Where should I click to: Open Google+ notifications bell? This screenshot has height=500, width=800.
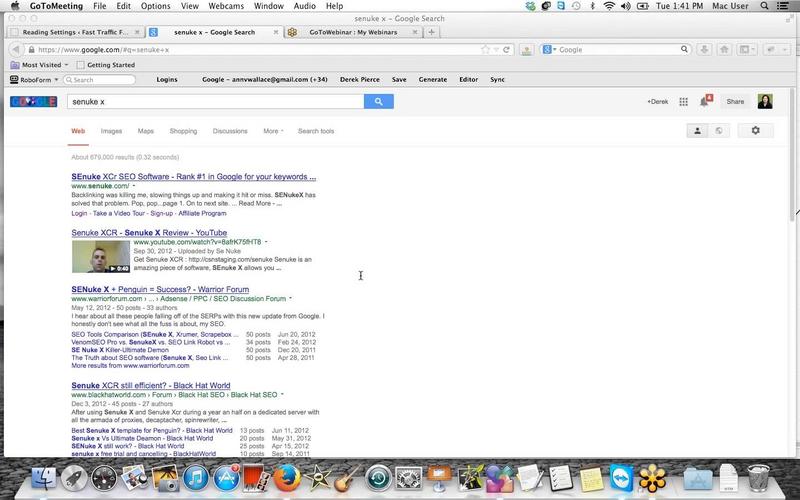705,101
